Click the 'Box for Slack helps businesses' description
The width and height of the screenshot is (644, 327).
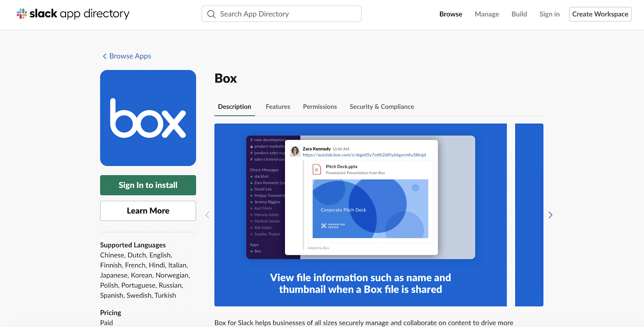tap(364, 323)
